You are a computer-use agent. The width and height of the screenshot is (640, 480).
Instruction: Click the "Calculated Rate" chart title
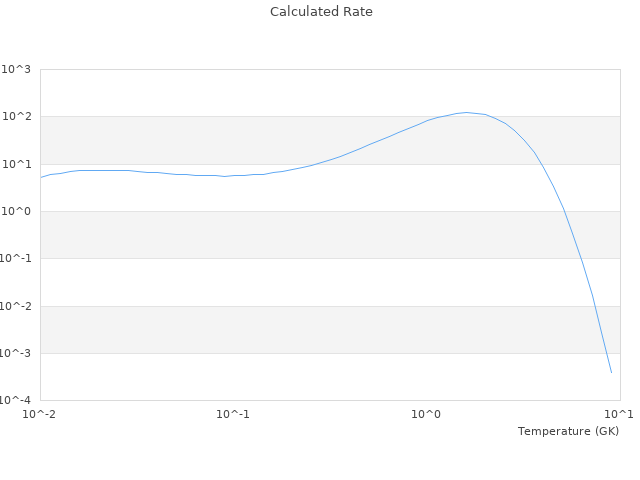[321, 12]
